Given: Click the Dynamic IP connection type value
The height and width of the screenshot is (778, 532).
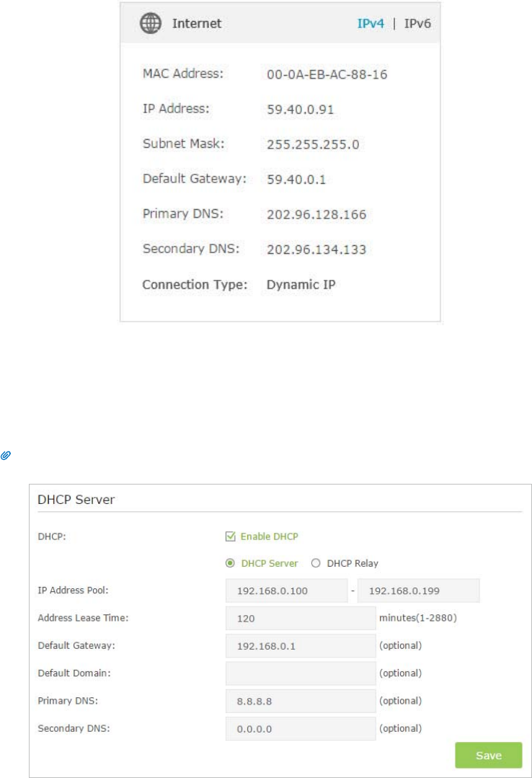Looking at the screenshot, I should click(x=301, y=285).
